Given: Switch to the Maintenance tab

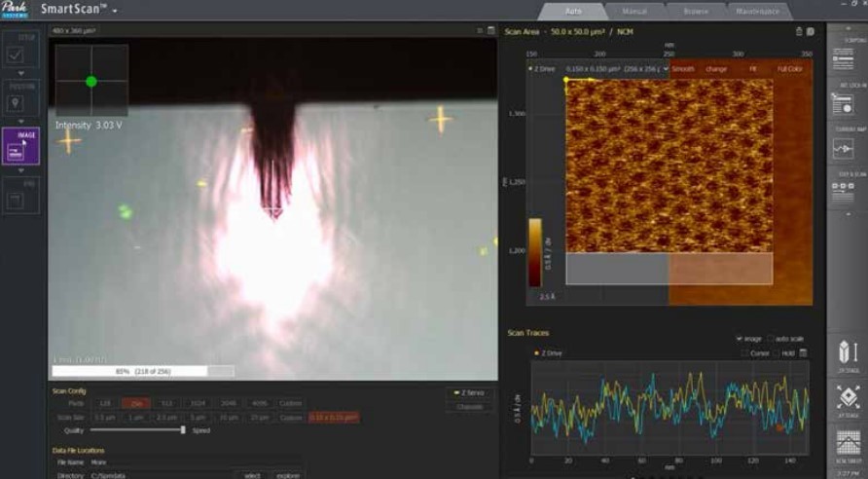Looking at the screenshot, I should (x=757, y=11).
